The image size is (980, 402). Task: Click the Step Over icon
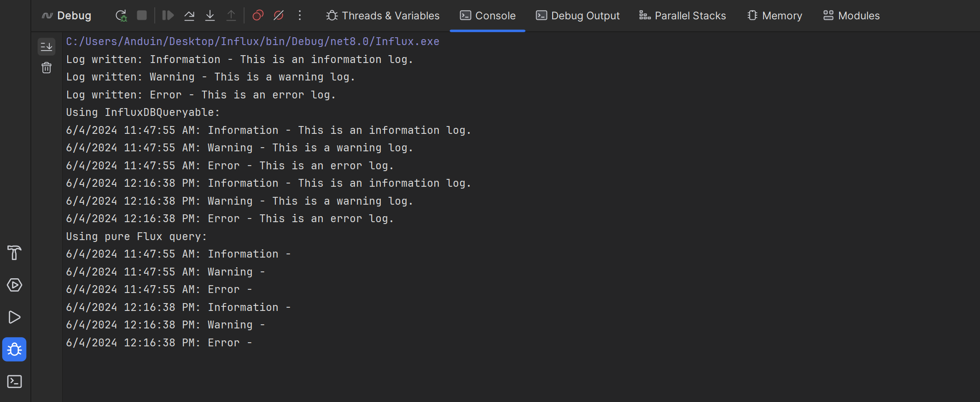tap(189, 16)
